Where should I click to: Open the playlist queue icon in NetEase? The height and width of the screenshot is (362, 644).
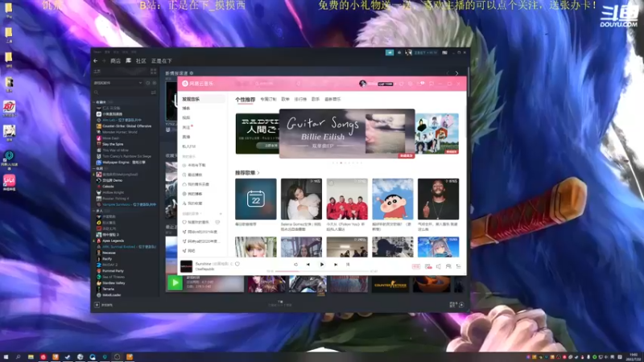459,266
